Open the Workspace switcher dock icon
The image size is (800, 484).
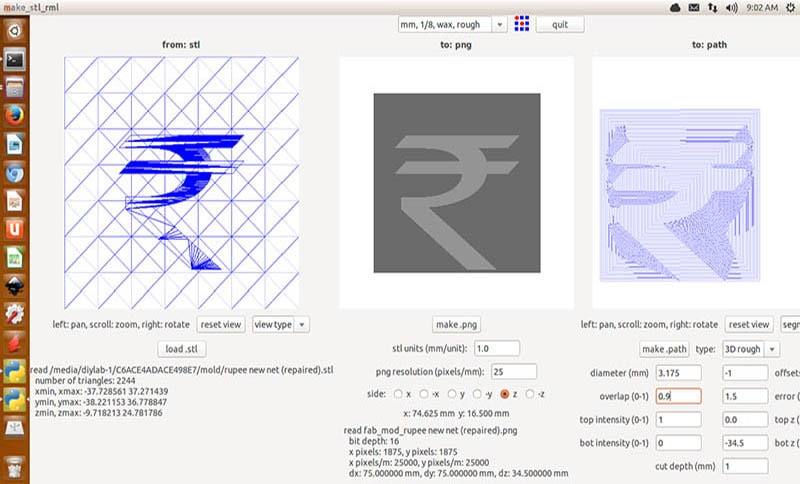point(14,428)
